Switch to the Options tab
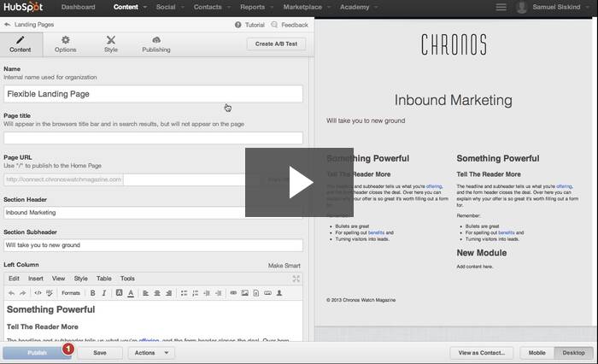 65,44
